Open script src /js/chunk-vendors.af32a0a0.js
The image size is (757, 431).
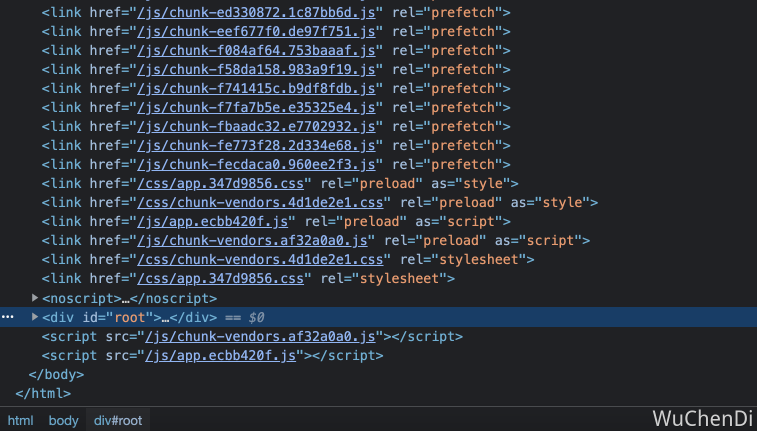click(260, 336)
